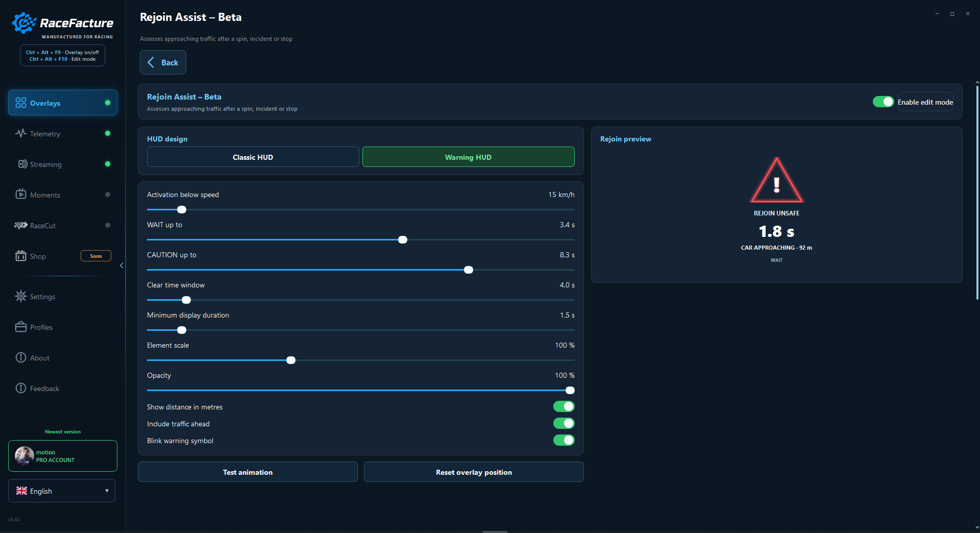This screenshot has height=533, width=980.
Task: Click the red warning triangle in preview
Action: coord(777,180)
